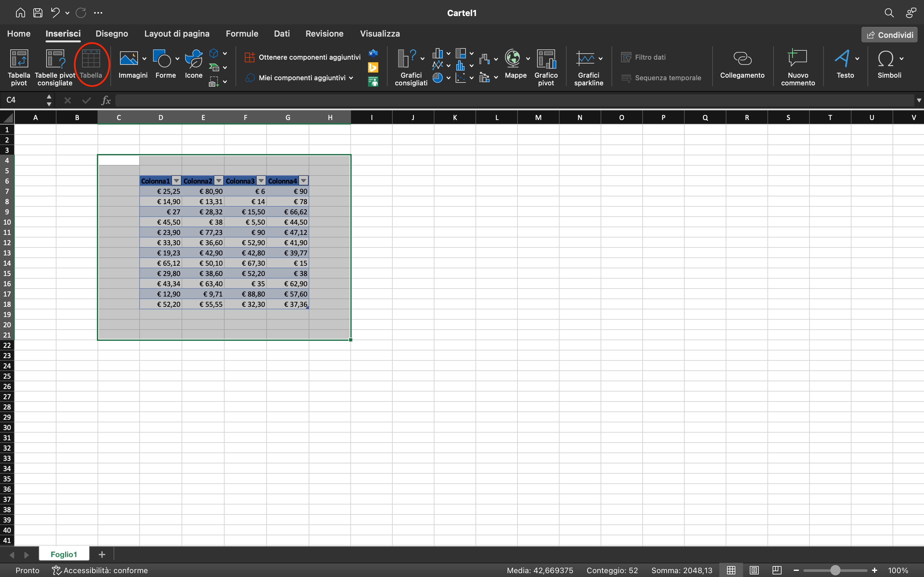
Task: Open the circled Tabella tool
Action: (x=91, y=64)
